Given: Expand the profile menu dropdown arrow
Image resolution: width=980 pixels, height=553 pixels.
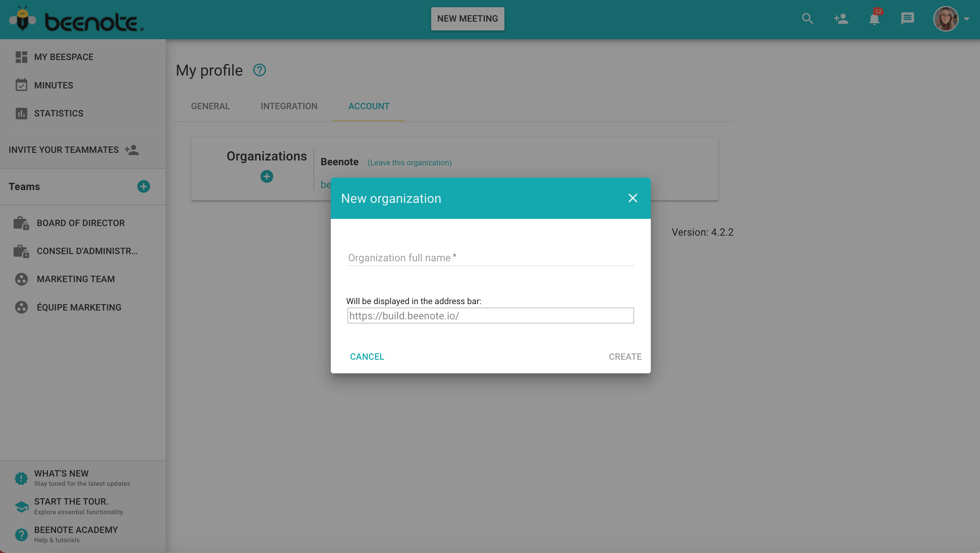Looking at the screenshot, I should (x=967, y=19).
